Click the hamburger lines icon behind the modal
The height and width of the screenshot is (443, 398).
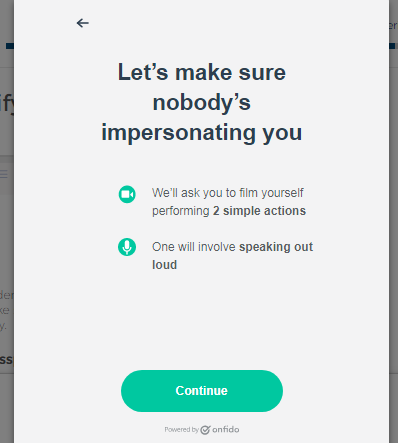click(x=4, y=174)
